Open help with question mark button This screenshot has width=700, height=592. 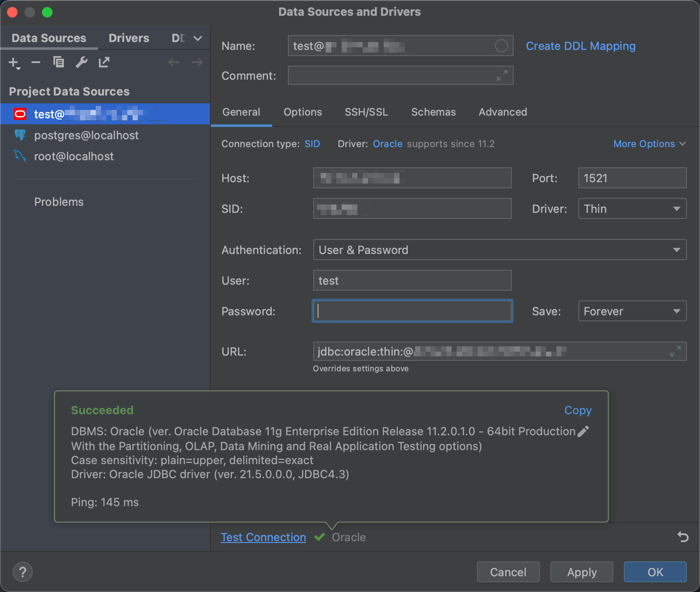pos(23,572)
